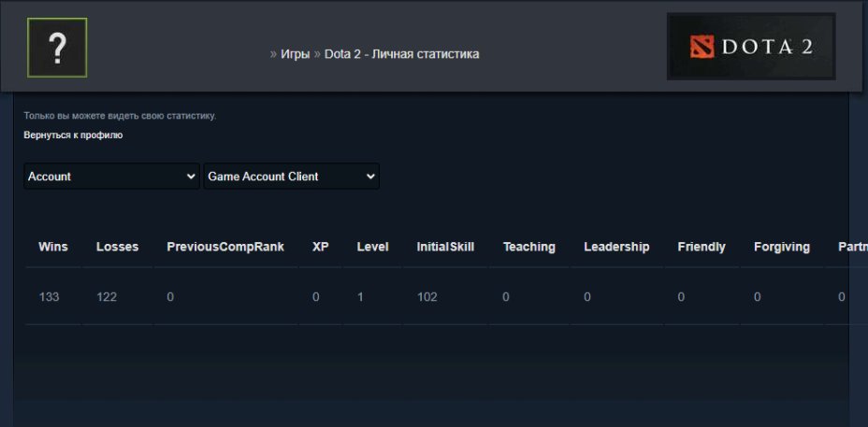
Task: Click Вернуться к профилю link
Action: pyautogui.click(x=73, y=135)
